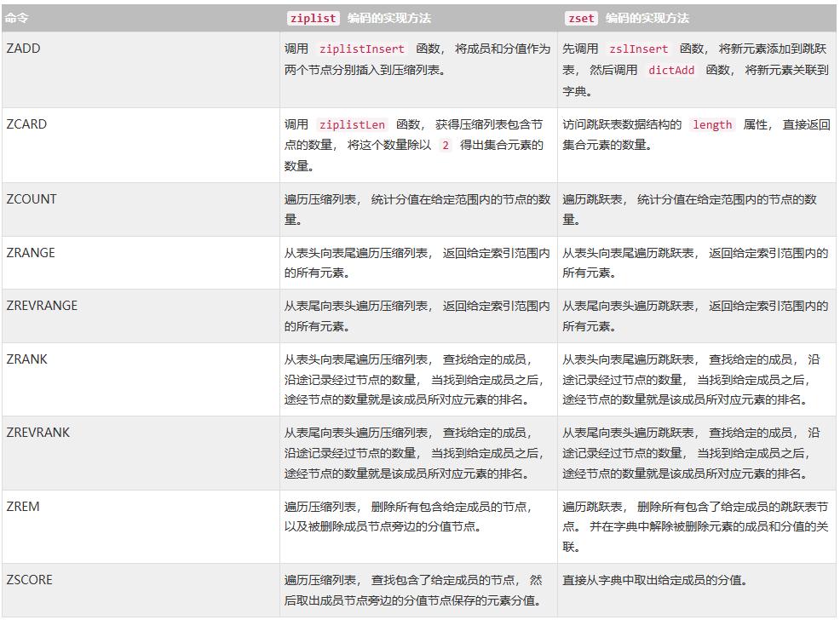
Task: Click the length code word
Action: point(712,124)
